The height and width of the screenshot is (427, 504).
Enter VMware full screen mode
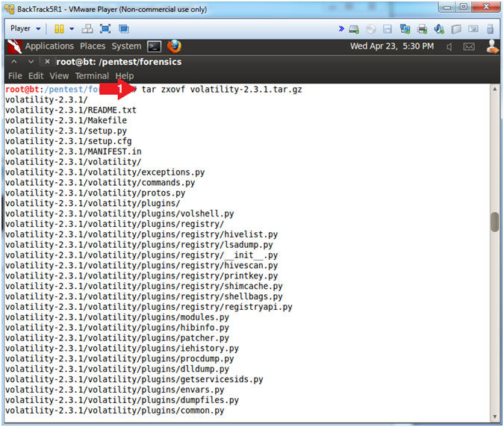tap(105, 29)
